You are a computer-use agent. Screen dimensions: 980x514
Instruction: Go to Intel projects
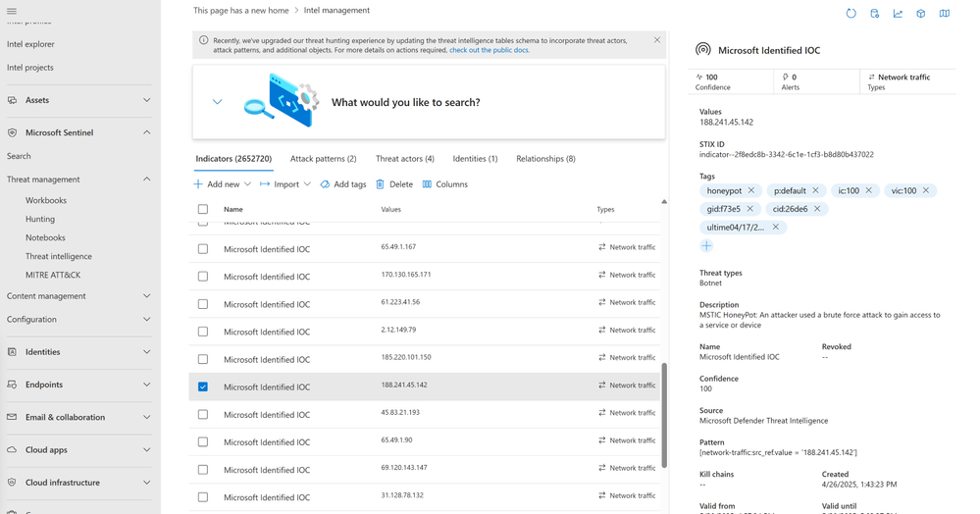click(30, 68)
